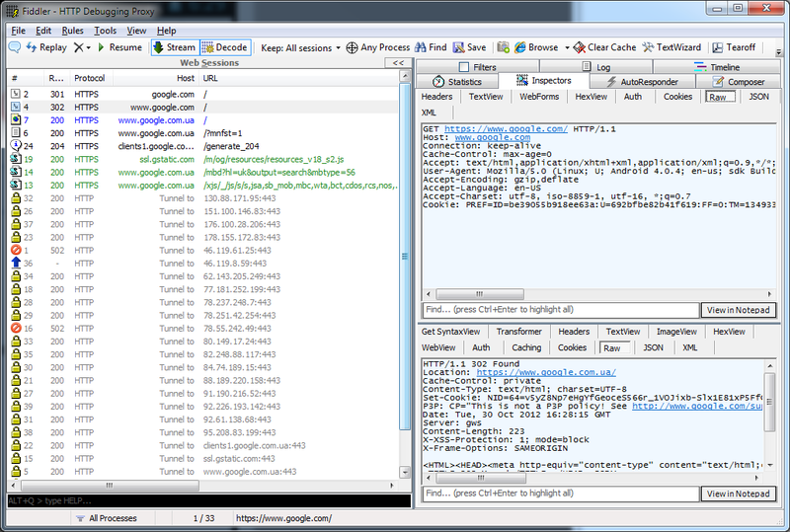The height and width of the screenshot is (532, 790).
Task: Switch to the AutoResponder tab
Action: pyautogui.click(x=642, y=82)
